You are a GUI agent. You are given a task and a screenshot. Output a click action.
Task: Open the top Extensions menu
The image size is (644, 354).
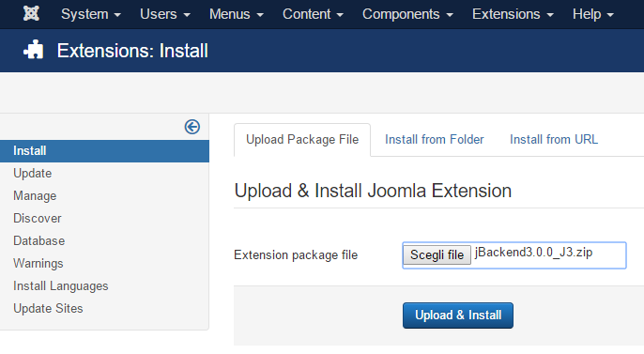[513, 14]
